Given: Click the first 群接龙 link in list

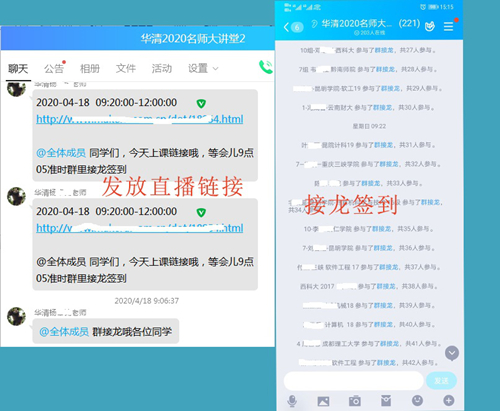Looking at the screenshot, I should point(384,50).
